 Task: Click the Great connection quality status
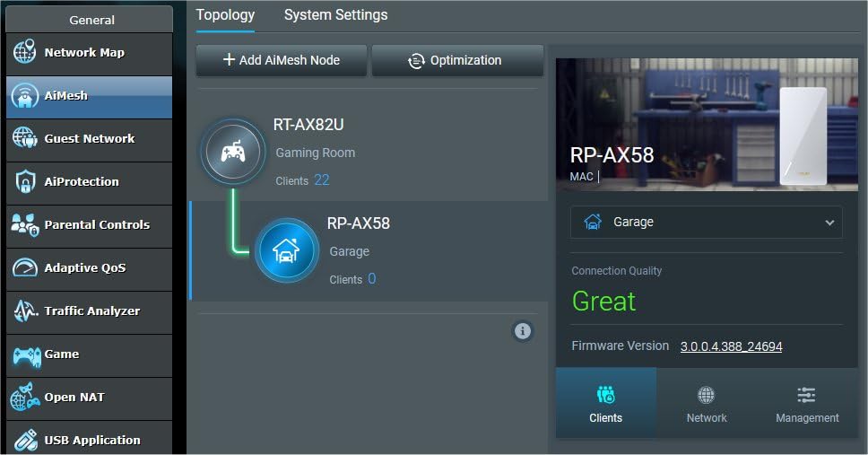604,302
